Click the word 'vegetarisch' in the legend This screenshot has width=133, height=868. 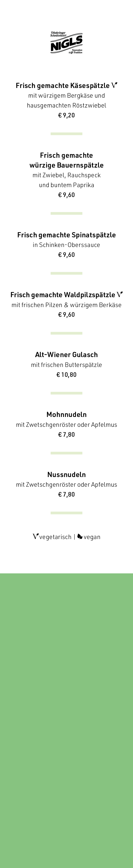[x=55, y=537]
